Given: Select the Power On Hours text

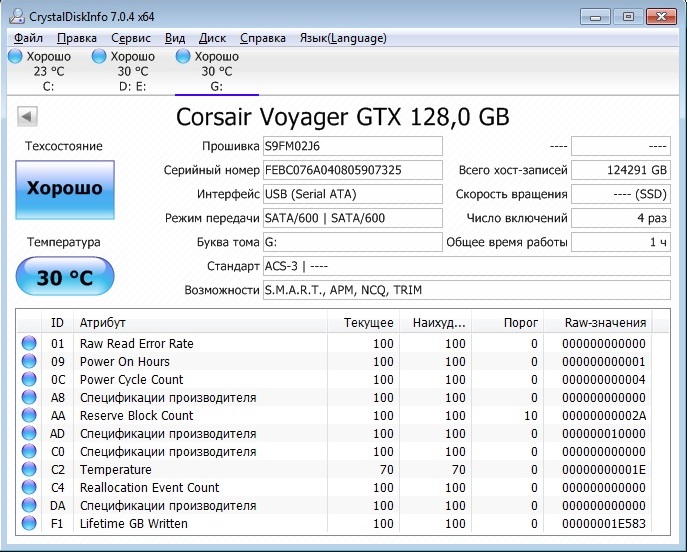Looking at the screenshot, I should coord(124,361).
